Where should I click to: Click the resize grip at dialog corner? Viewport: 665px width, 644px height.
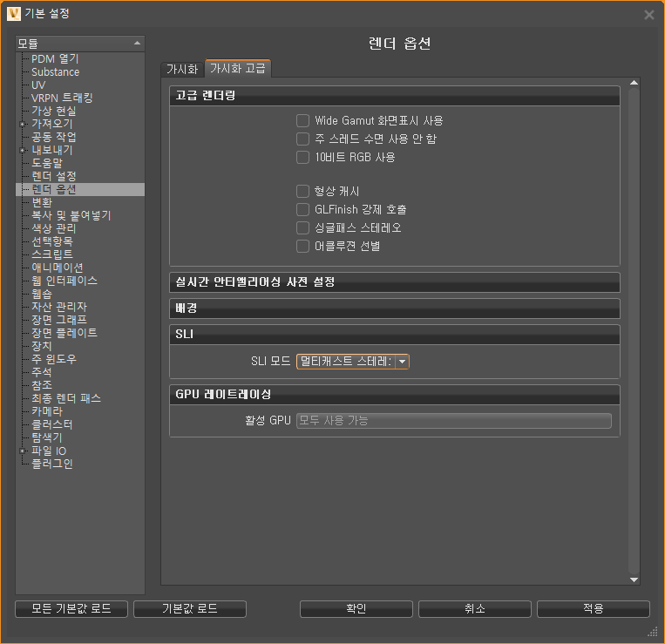[653, 632]
